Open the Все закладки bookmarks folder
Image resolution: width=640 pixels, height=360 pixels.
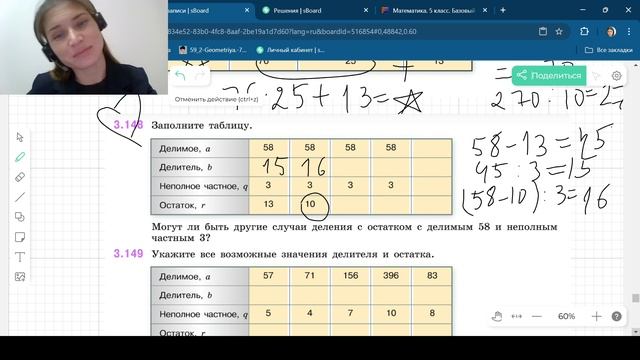click(608, 50)
